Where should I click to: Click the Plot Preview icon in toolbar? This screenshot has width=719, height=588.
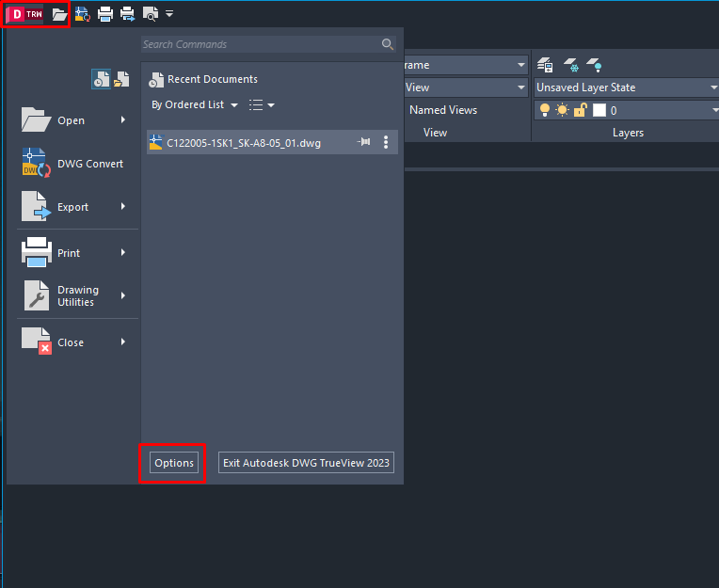(x=150, y=14)
